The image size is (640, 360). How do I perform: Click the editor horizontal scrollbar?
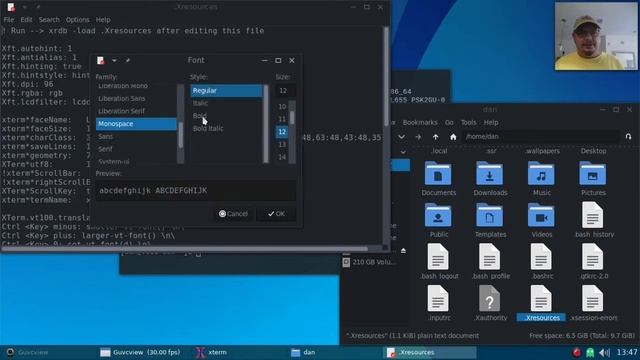coord(184,248)
